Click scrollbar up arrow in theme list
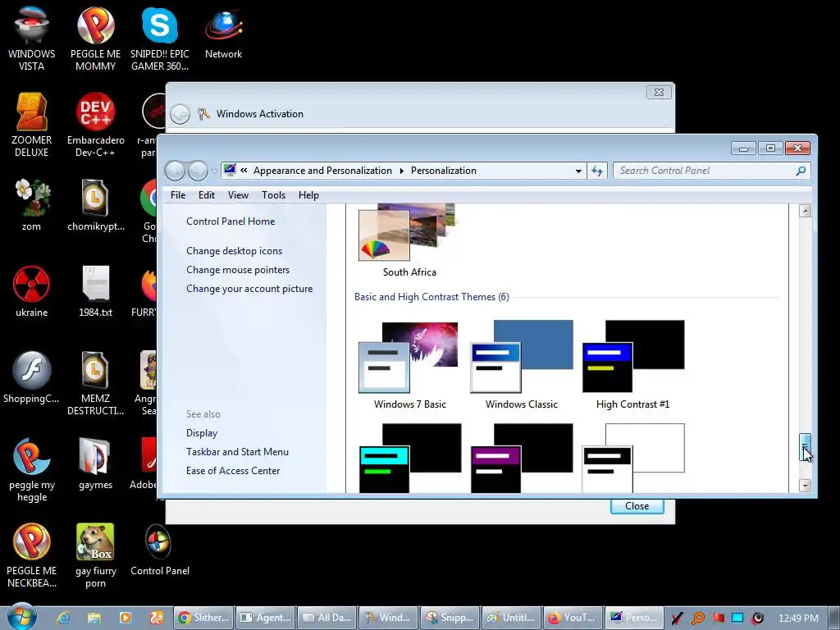This screenshot has width=840, height=630. [805, 211]
